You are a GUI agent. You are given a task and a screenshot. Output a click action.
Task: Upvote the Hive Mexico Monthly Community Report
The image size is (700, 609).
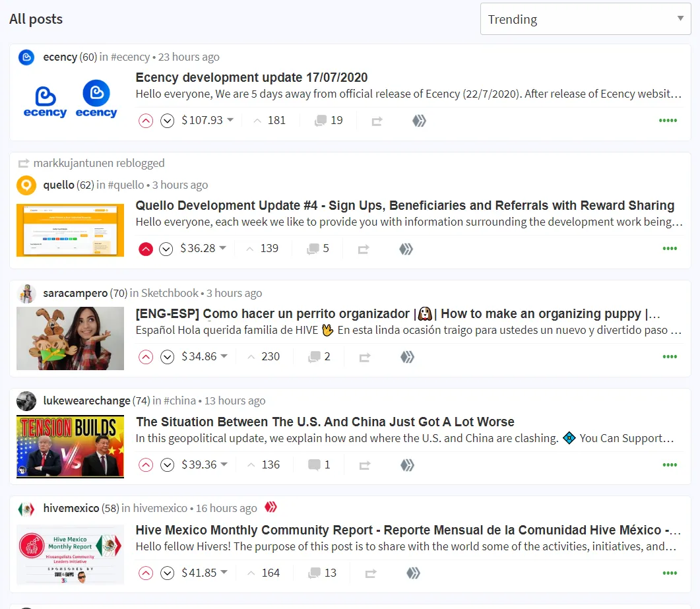click(146, 573)
